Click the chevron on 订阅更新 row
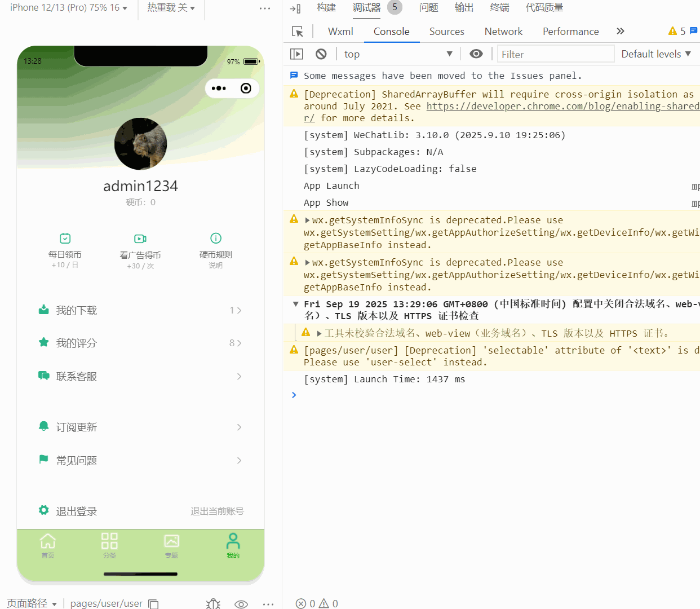This screenshot has height=609, width=700. coord(239,427)
